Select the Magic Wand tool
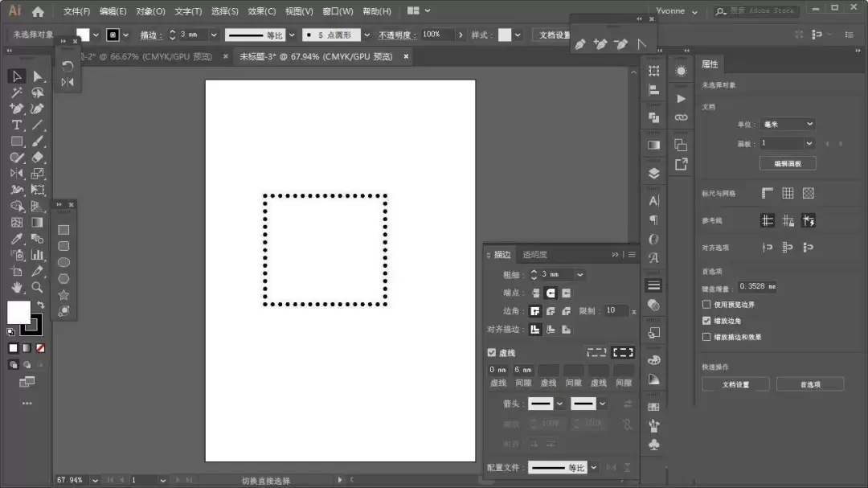868x488 pixels. coord(17,92)
